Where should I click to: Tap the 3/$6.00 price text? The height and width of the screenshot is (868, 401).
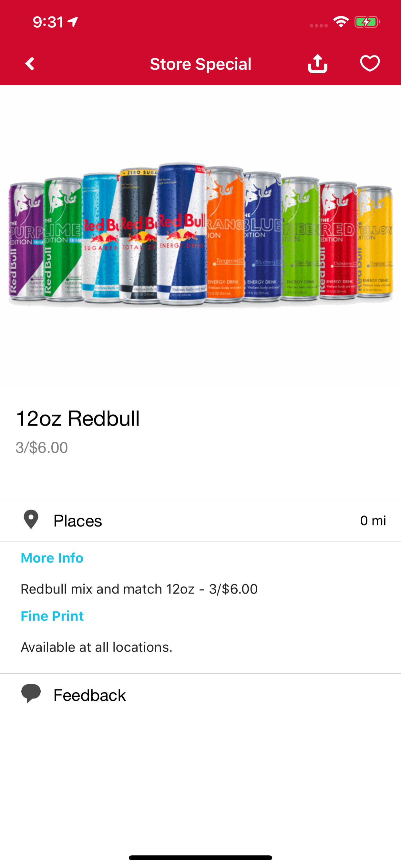pos(42,448)
